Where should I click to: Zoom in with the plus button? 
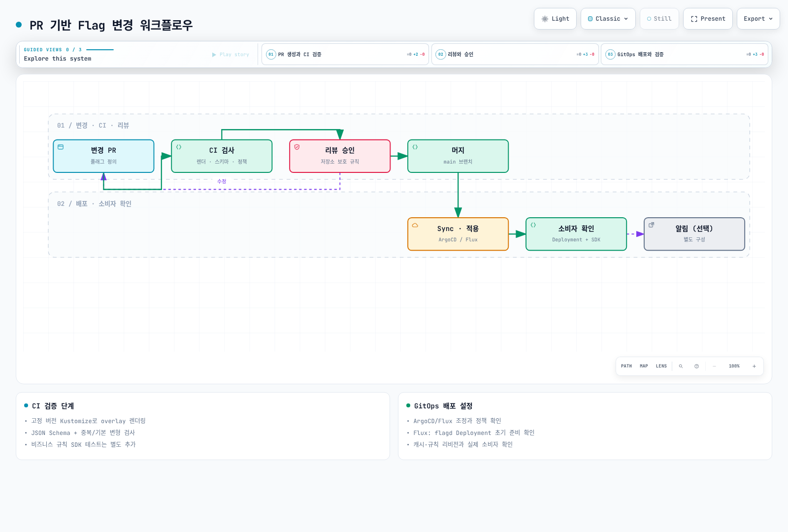[x=754, y=366]
